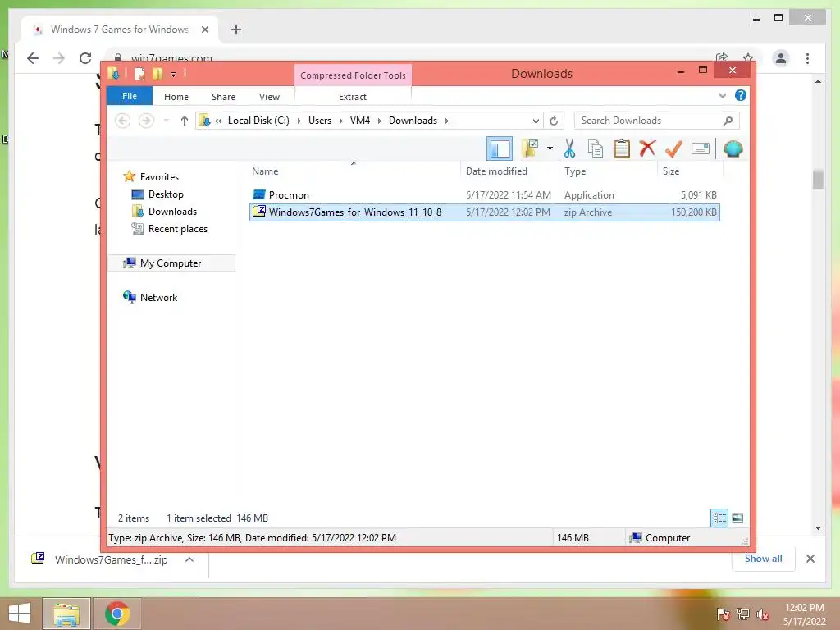Sort by the Name column header

click(354, 171)
